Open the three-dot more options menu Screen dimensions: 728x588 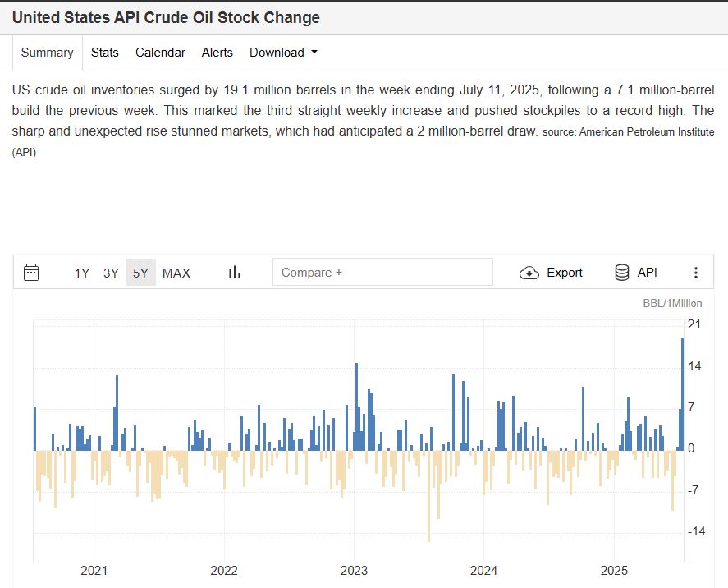(695, 273)
